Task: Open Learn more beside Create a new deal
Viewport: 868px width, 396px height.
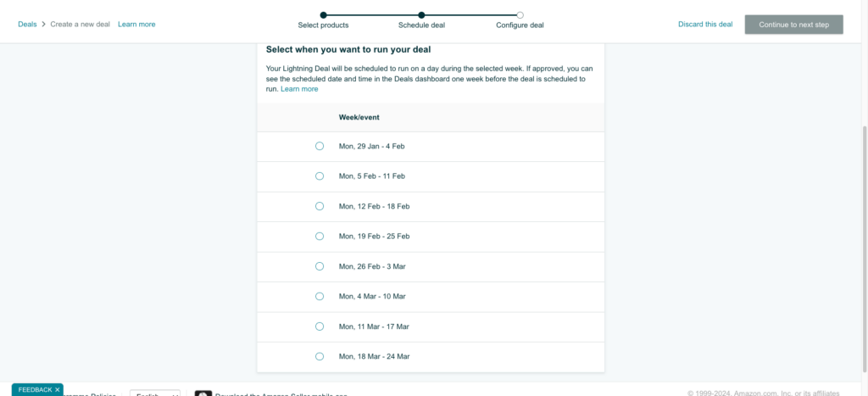Action: tap(136, 25)
